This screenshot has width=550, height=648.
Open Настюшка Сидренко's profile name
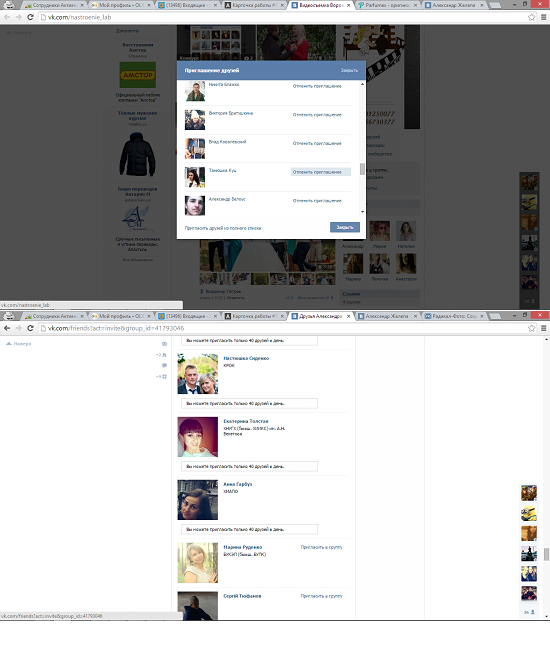[246, 358]
